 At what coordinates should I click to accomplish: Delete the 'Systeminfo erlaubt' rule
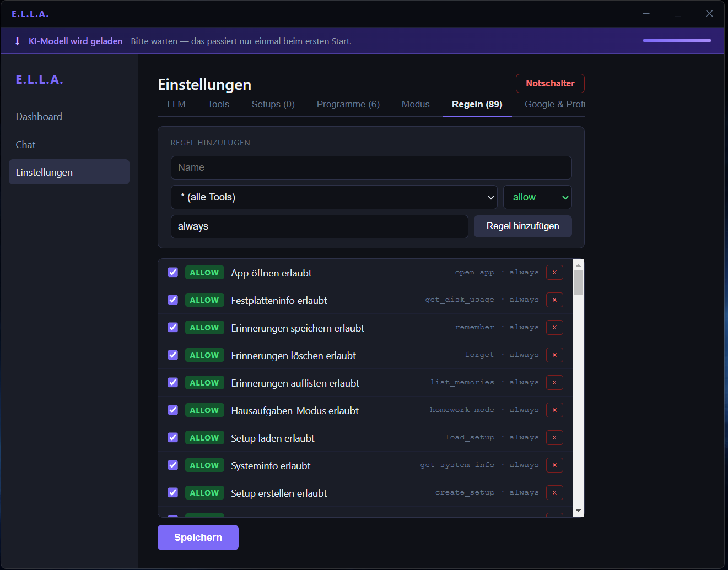point(554,465)
